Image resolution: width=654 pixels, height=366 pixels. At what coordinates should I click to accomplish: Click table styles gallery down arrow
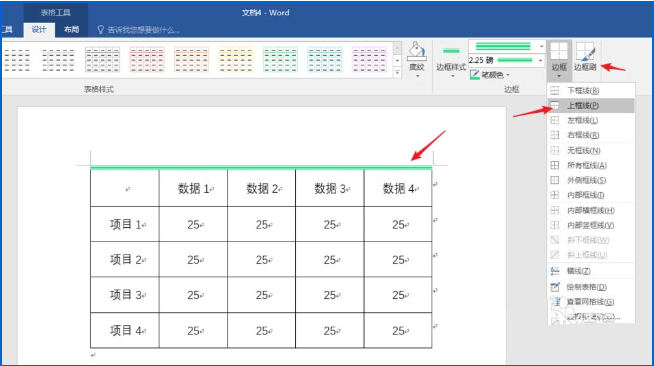pos(397,61)
